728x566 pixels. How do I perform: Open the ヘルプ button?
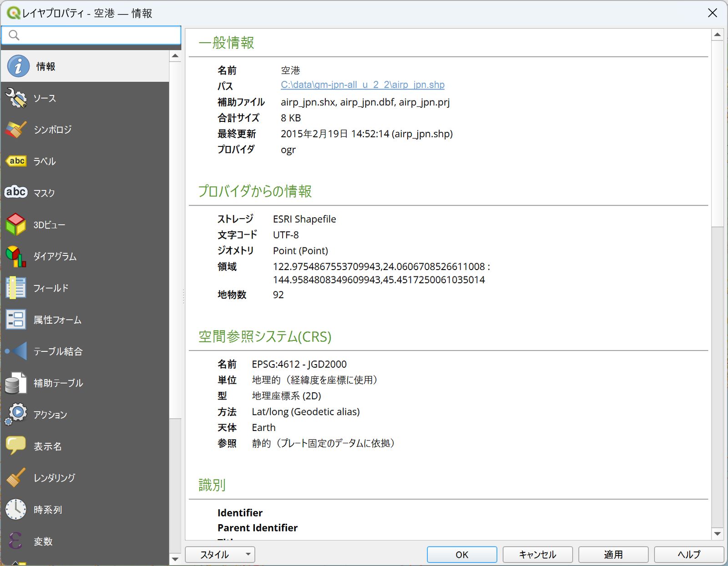pyautogui.click(x=689, y=555)
